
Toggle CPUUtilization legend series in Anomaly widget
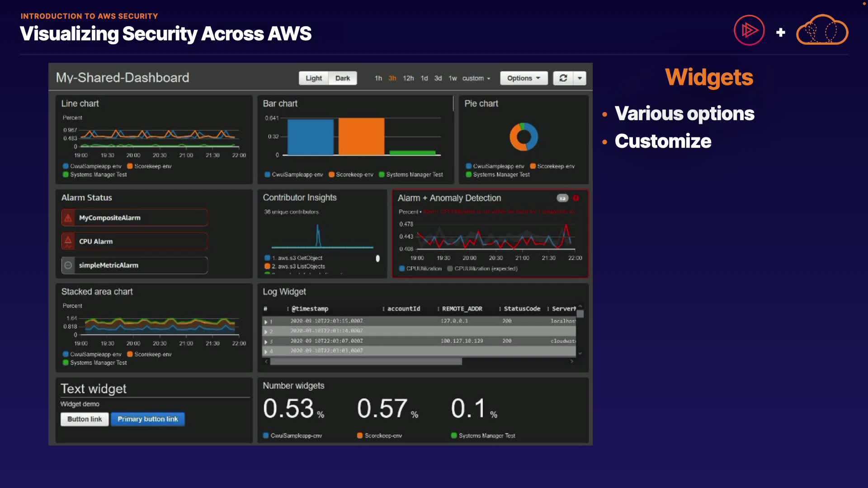click(420, 268)
